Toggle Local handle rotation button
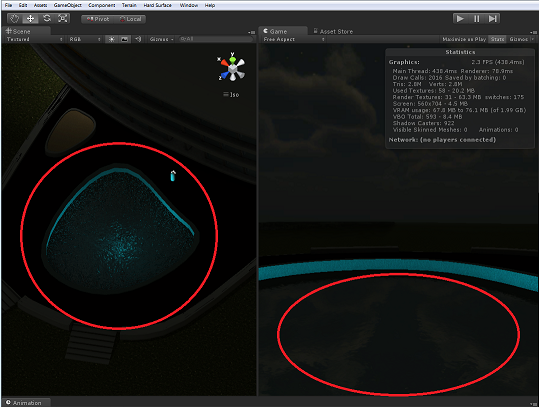The height and width of the screenshot is (407, 539). point(130,19)
